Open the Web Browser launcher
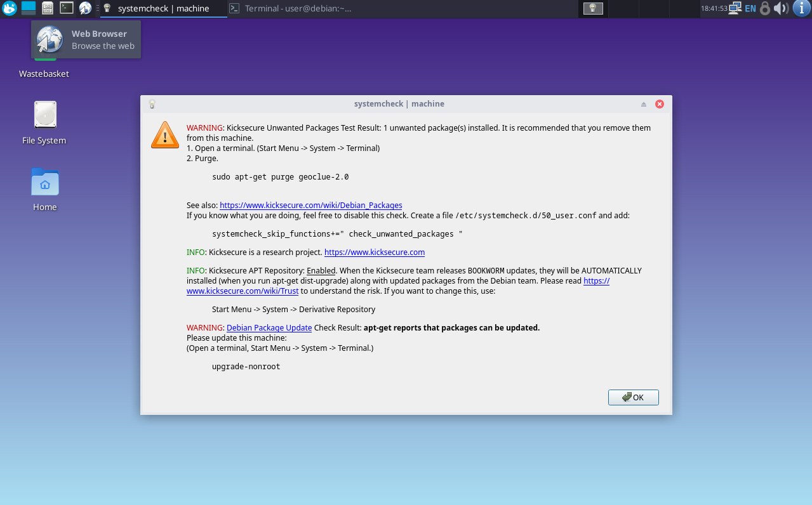 (x=86, y=8)
